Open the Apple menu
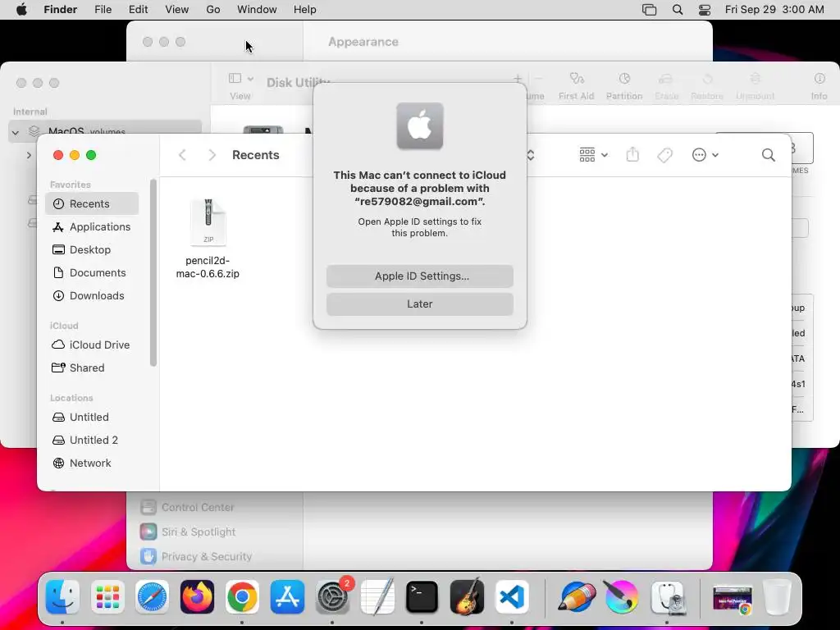This screenshot has height=630, width=840. [x=21, y=10]
